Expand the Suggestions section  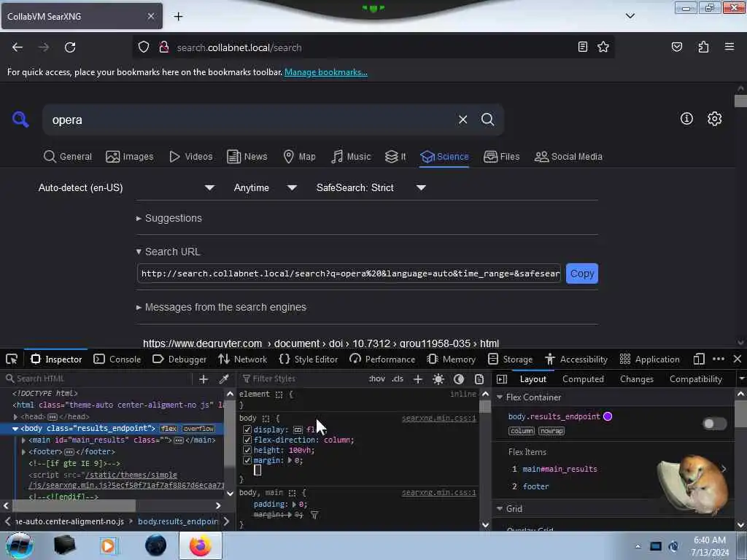(x=169, y=218)
